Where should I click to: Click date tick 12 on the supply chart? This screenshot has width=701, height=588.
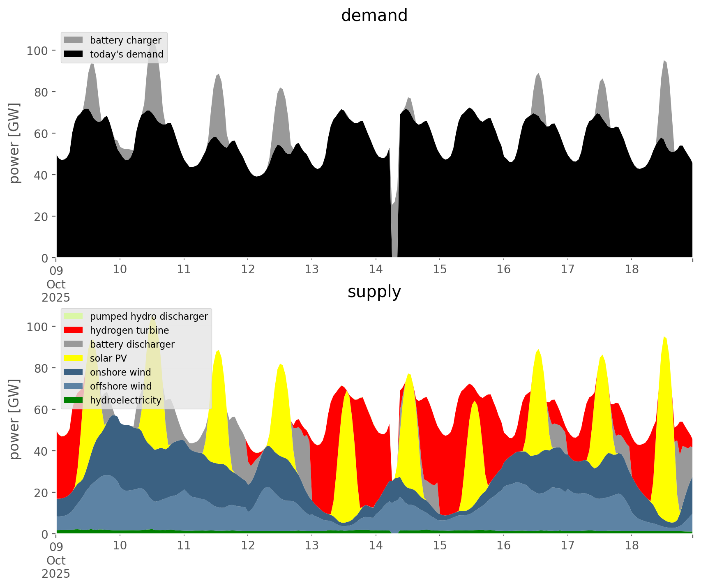point(248,546)
